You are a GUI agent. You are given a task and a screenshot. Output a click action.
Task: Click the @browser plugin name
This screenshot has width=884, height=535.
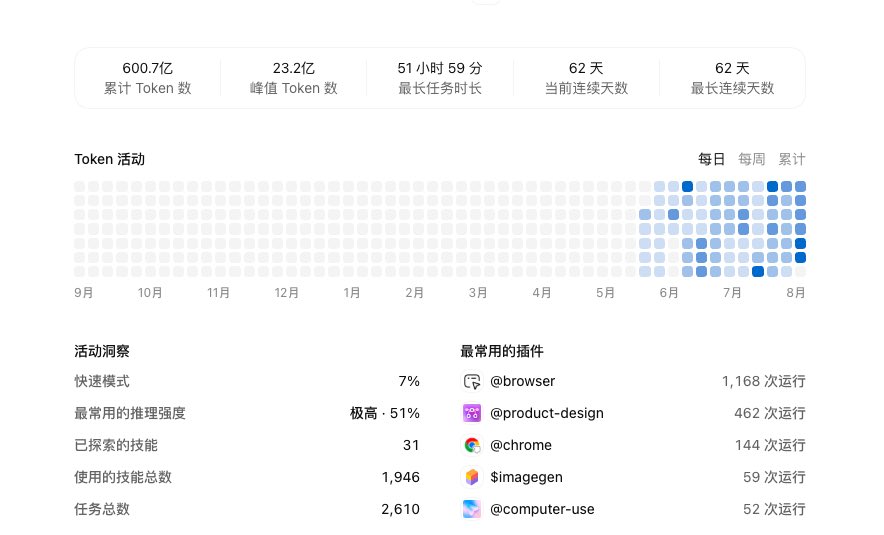click(523, 382)
